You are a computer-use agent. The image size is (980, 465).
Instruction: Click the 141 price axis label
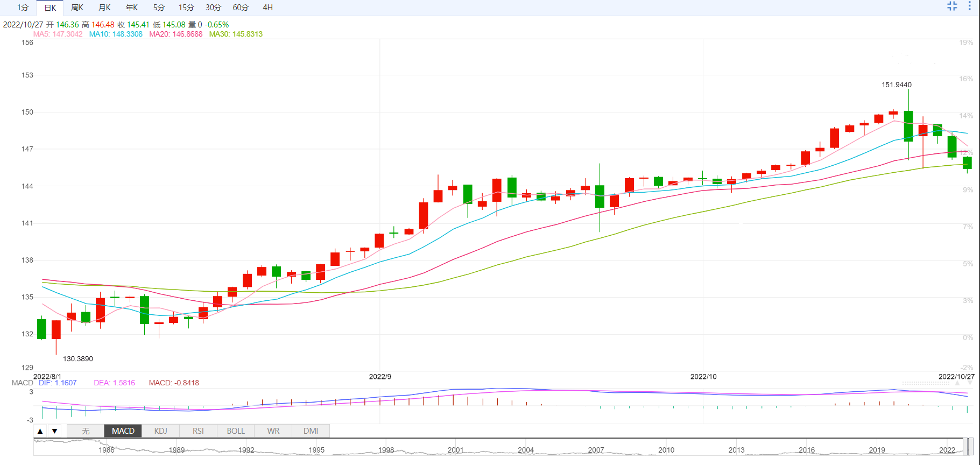[x=27, y=223]
